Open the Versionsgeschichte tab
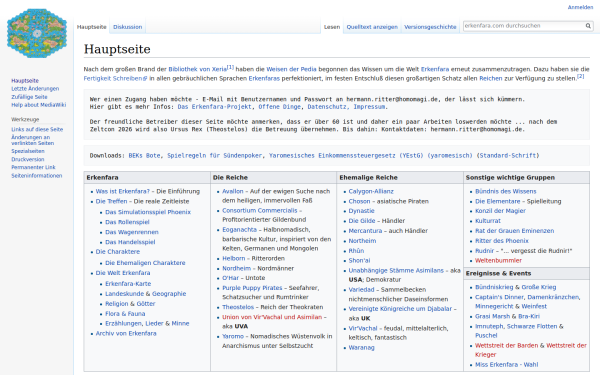This screenshot has height=375, width=600. click(x=430, y=27)
